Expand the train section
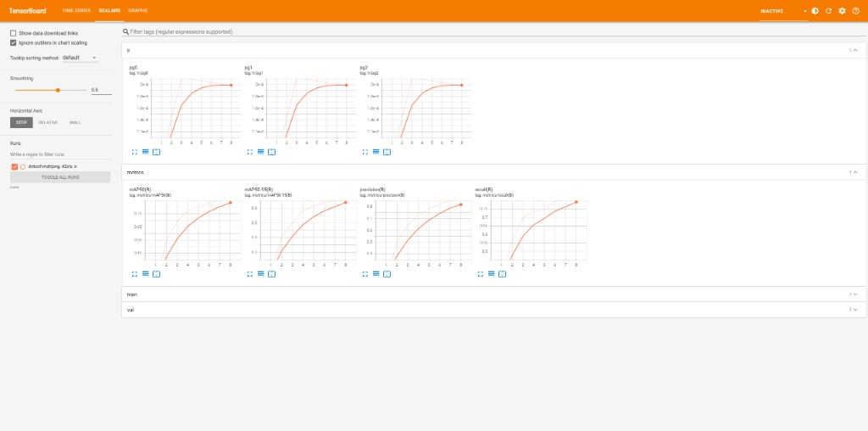This screenshot has width=868, height=431. tap(492, 294)
